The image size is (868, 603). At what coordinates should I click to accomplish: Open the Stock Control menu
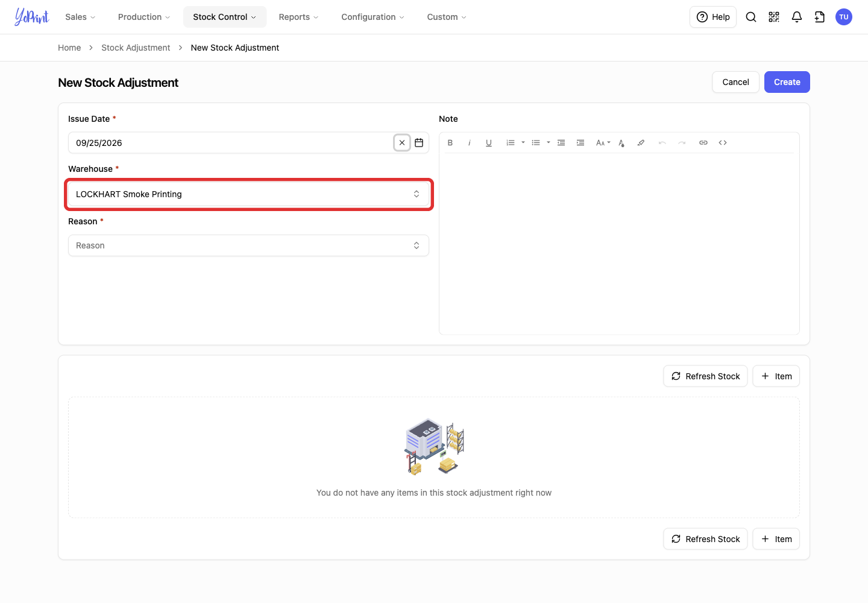(225, 17)
